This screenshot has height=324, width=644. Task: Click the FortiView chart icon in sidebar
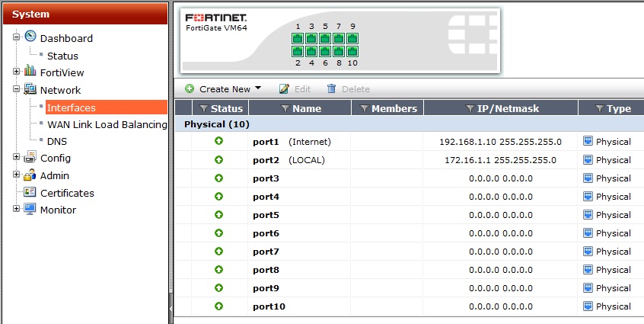tap(30, 72)
